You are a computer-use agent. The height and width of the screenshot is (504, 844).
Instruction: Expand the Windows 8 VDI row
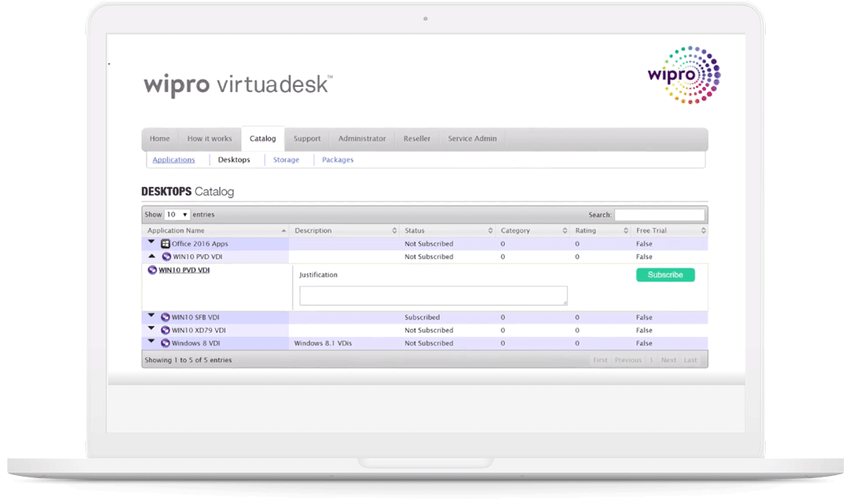[152, 342]
